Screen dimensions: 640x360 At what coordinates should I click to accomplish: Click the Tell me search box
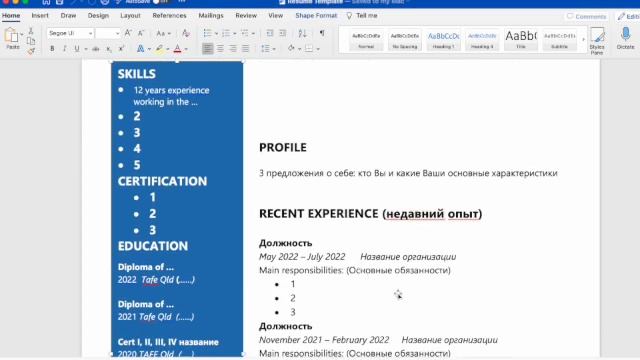coord(362,16)
